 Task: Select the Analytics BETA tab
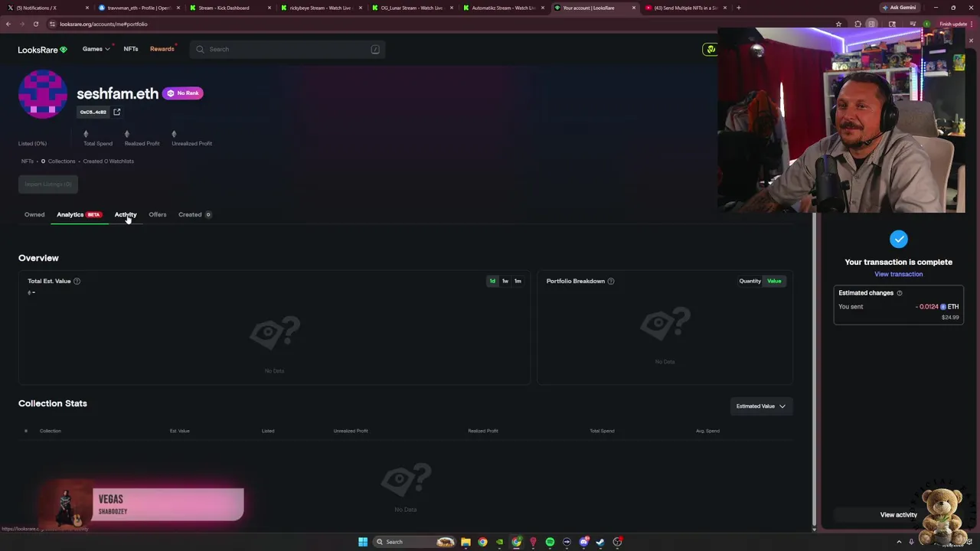tap(79, 214)
